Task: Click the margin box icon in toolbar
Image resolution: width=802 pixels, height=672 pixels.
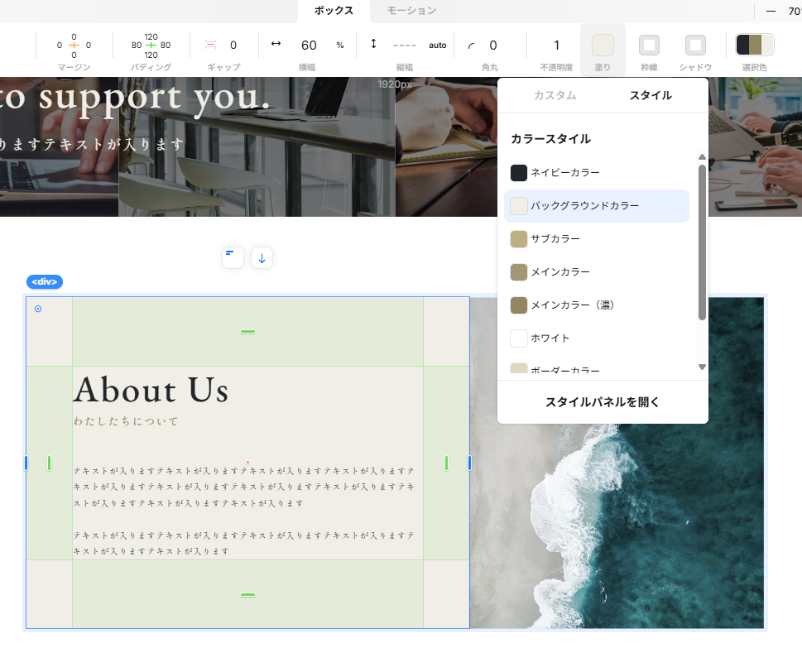Action: click(x=74, y=45)
